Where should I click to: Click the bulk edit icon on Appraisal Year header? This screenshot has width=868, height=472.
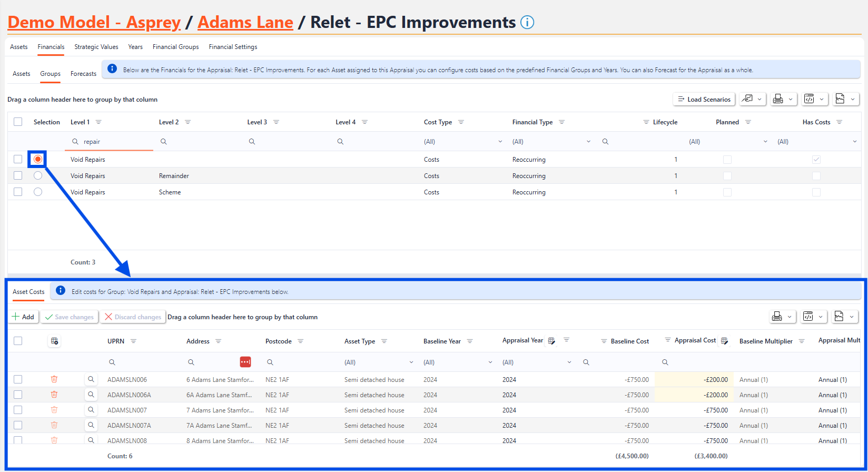click(551, 341)
